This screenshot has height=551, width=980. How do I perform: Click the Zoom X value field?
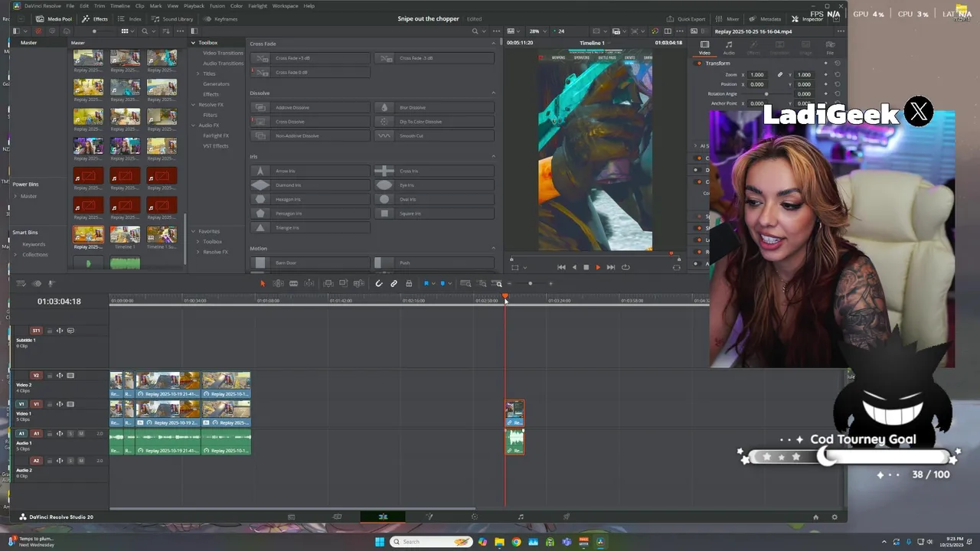(x=756, y=75)
